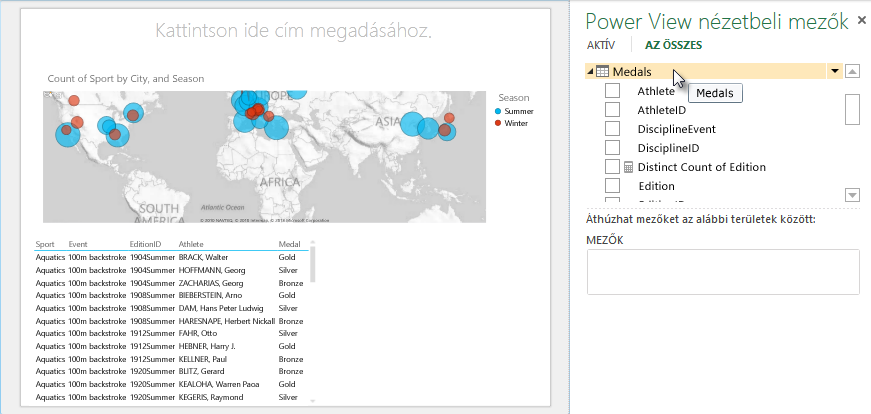Switch to the AZ ÖSSZES tab

coord(673,45)
